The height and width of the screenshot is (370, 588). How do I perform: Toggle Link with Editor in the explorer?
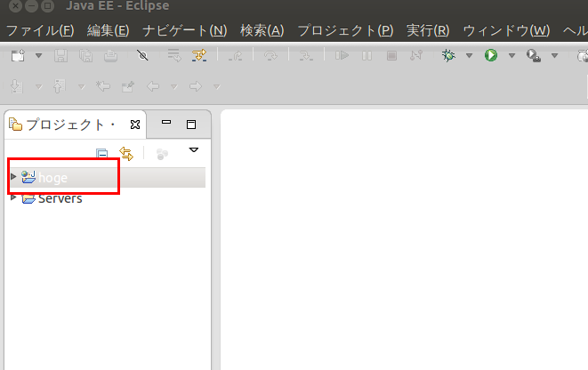[x=126, y=154]
